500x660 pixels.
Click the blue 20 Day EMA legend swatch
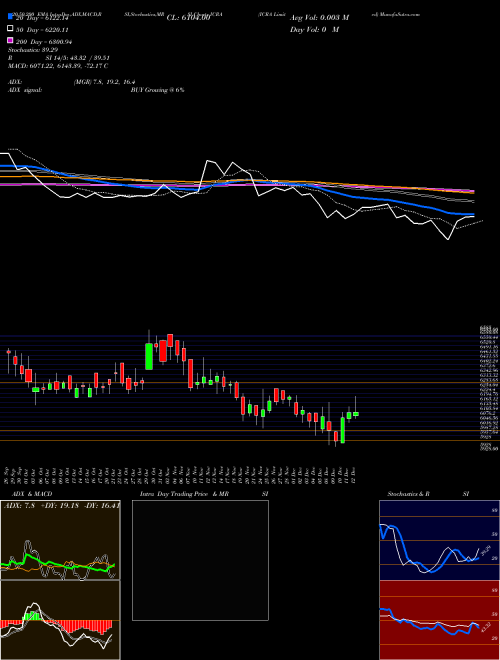[x=10, y=17]
